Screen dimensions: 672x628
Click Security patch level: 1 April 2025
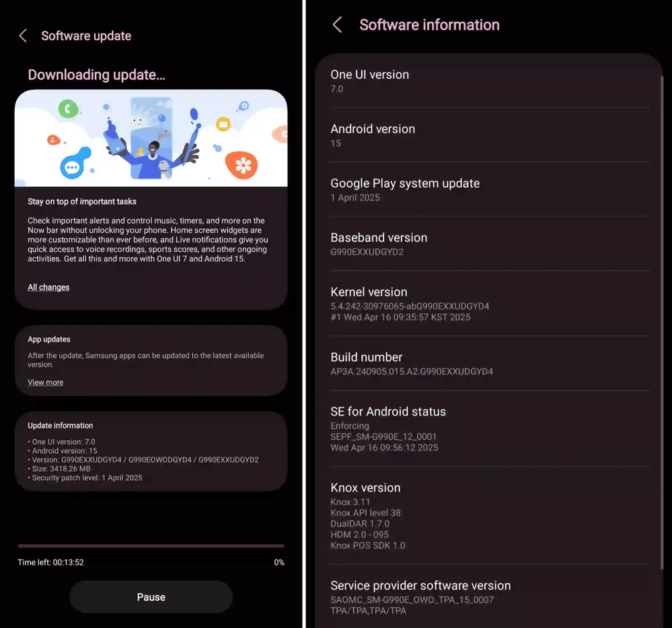click(85, 477)
